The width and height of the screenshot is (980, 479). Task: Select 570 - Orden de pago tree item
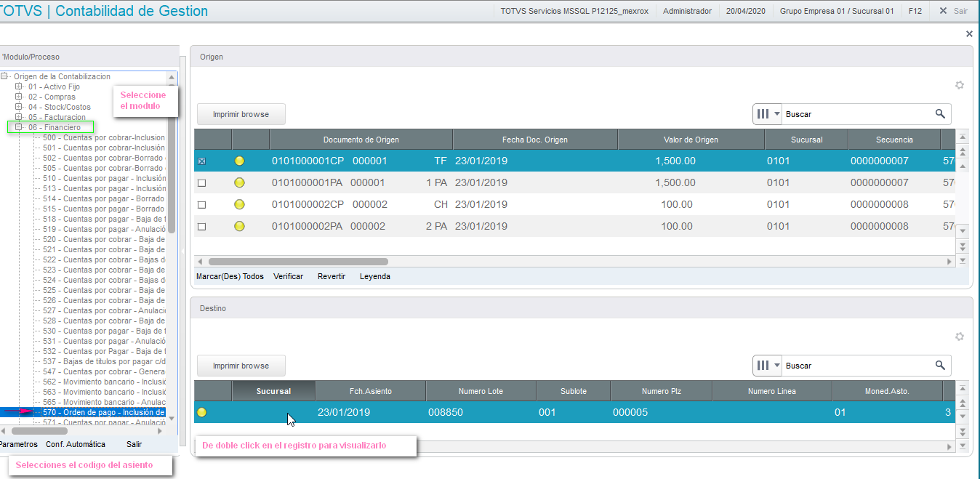[x=104, y=412]
